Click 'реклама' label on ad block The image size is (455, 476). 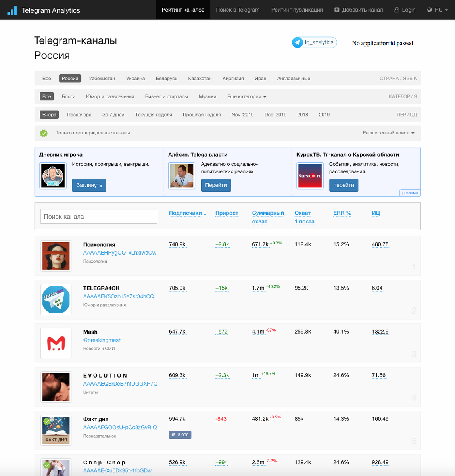(x=410, y=193)
